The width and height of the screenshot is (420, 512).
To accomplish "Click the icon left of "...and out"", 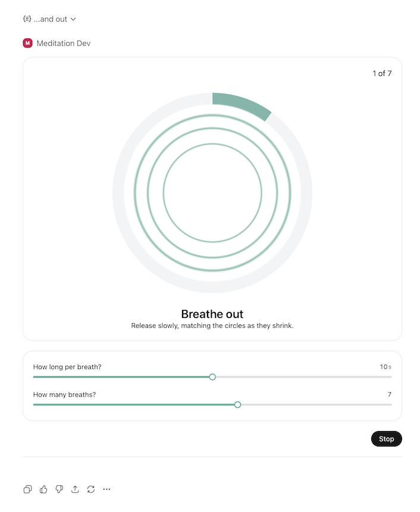I will [x=27, y=19].
